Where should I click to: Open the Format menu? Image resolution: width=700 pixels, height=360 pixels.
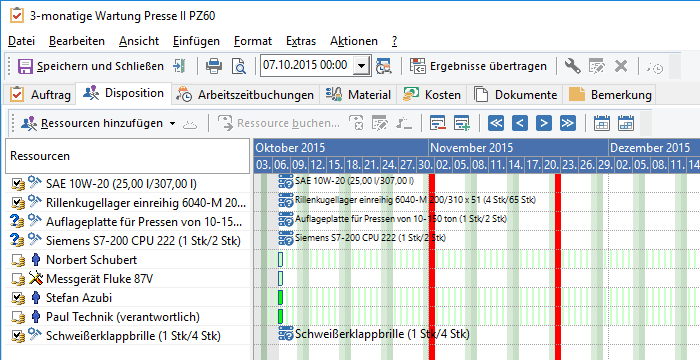[x=253, y=41]
